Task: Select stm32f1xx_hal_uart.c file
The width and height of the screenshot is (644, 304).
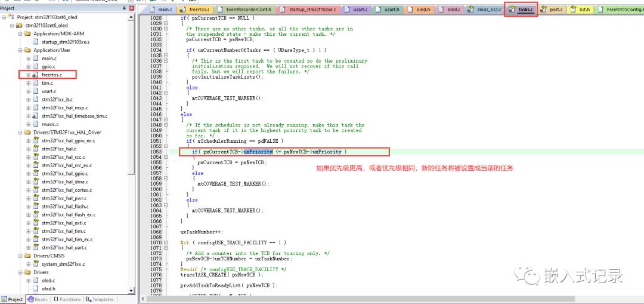Action: [x=64, y=248]
